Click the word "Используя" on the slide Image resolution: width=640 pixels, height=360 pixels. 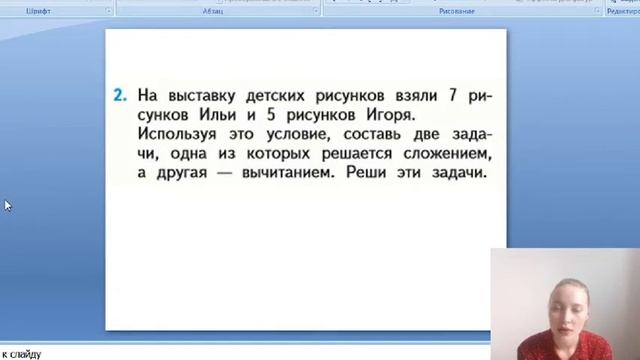click(x=177, y=134)
